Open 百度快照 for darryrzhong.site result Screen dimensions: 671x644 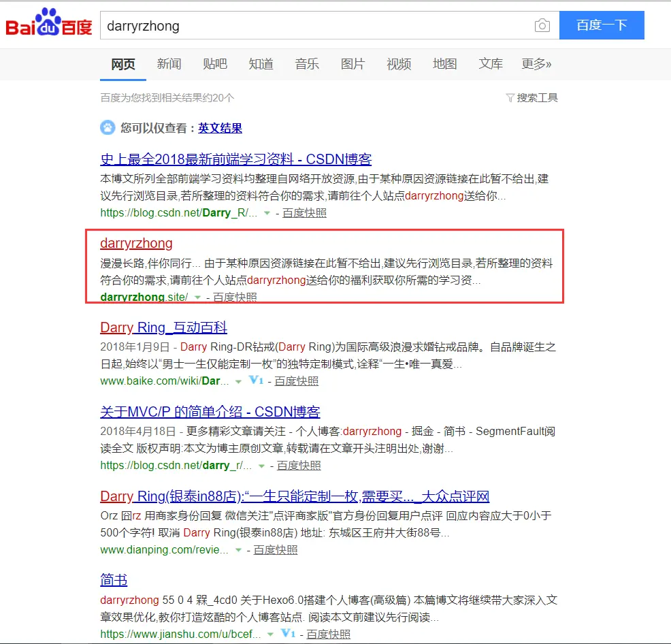point(235,297)
